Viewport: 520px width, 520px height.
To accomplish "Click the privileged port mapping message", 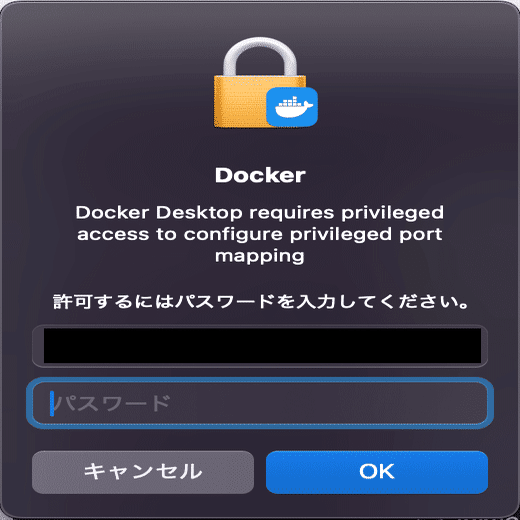I will [260, 235].
